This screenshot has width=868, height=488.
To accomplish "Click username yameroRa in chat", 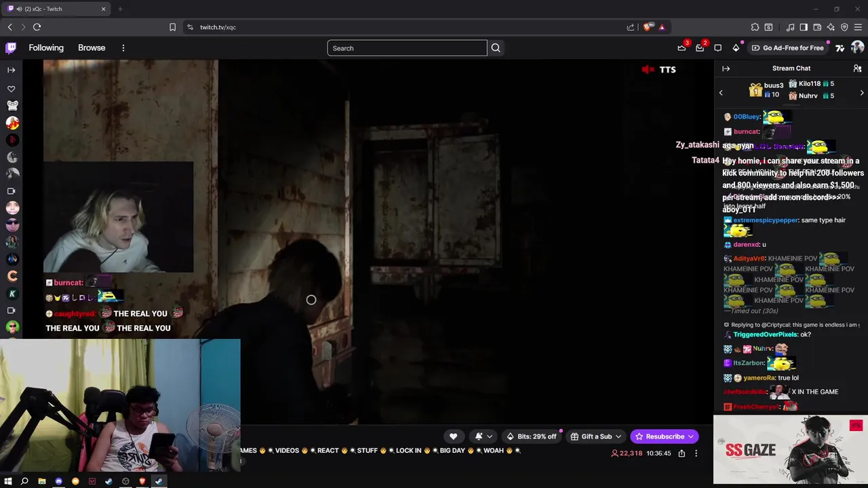I will (x=759, y=378).
